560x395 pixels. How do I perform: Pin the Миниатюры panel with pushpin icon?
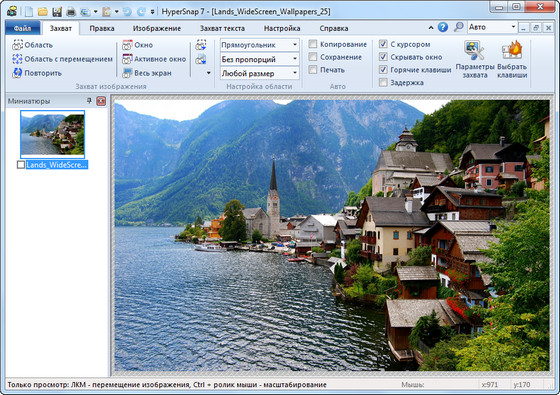pos(89,101)
